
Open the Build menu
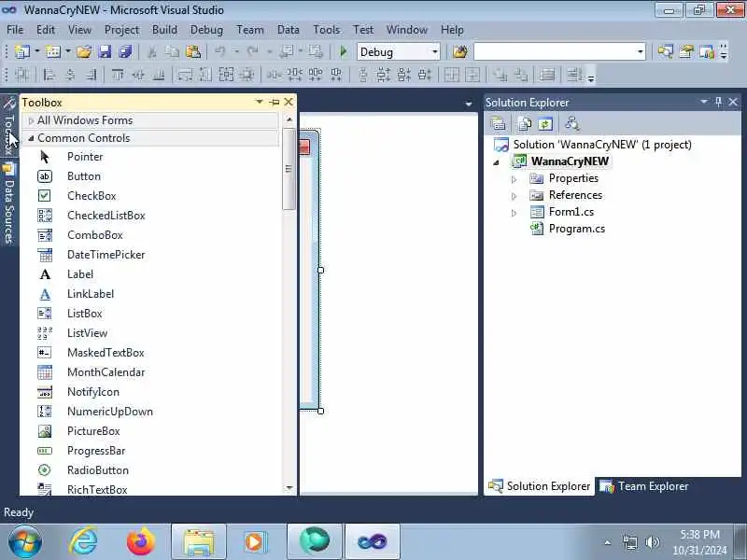164,30
